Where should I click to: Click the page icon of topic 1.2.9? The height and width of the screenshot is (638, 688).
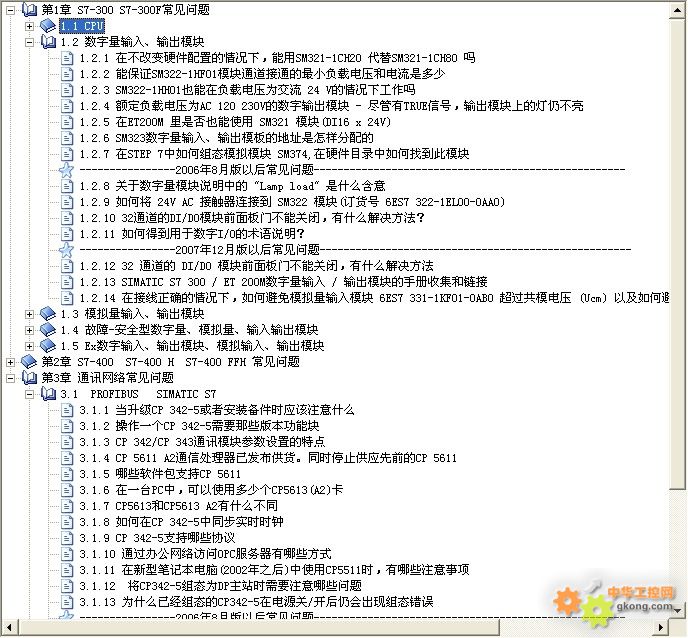click(x=67, y=202)
